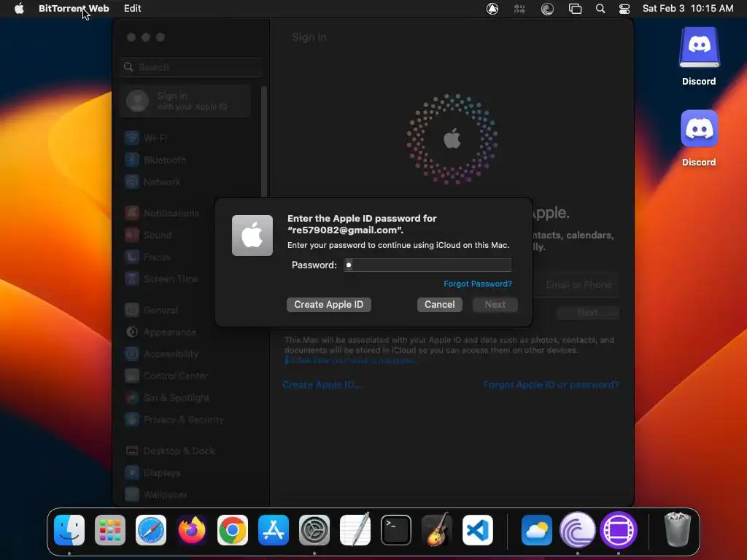Viewport: 747px width, 560px height.
Task: Click the circular triangle menu bar icon
Action: point(492,9)
